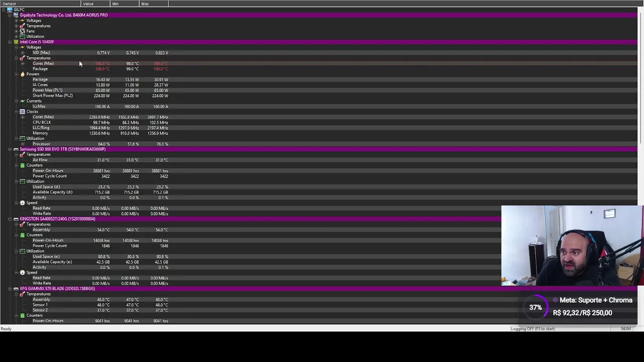Screen dimensions: 644x362
Task: Click the Speed gauge icon under Samsung SSD
Action: 22,203
